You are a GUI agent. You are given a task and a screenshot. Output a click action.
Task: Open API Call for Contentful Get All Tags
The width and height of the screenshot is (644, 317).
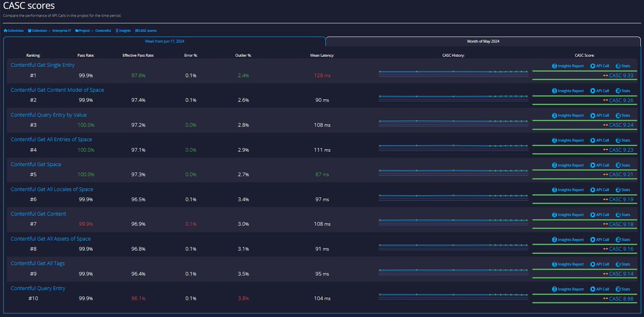(x=599, y=264)
